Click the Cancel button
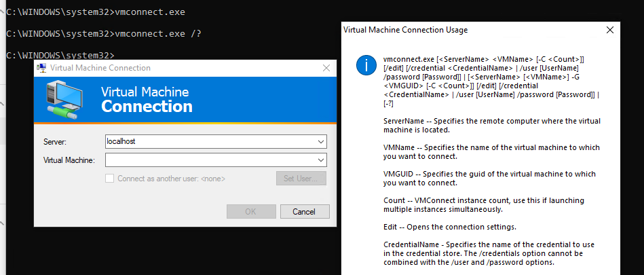644x275 pixels. [x=305, y=212]
